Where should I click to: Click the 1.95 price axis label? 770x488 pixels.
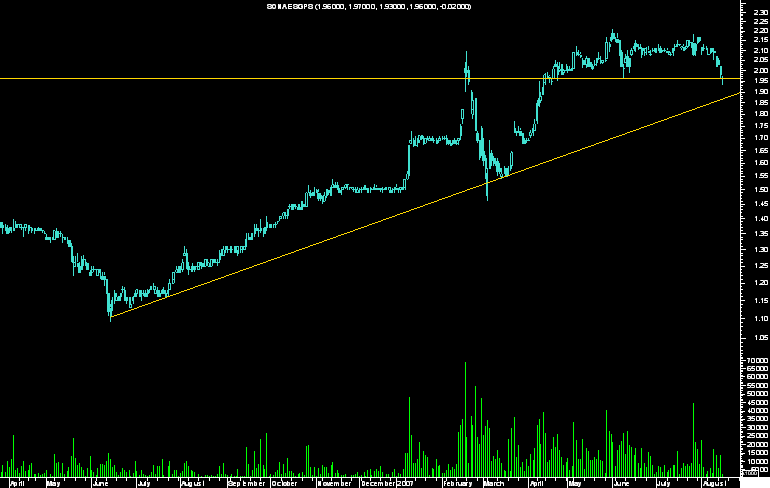tap(760, 81)
